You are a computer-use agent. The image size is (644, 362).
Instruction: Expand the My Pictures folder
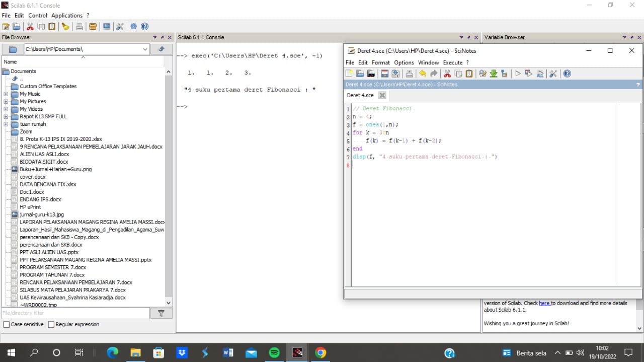pos(6,102)
